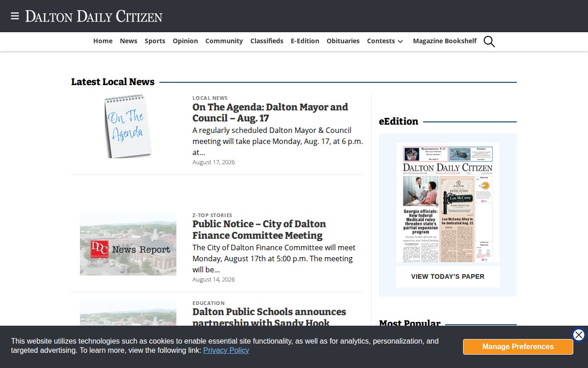Go to the Home menu item
Viewport: 588px width, 368px height.
(103, 41)
